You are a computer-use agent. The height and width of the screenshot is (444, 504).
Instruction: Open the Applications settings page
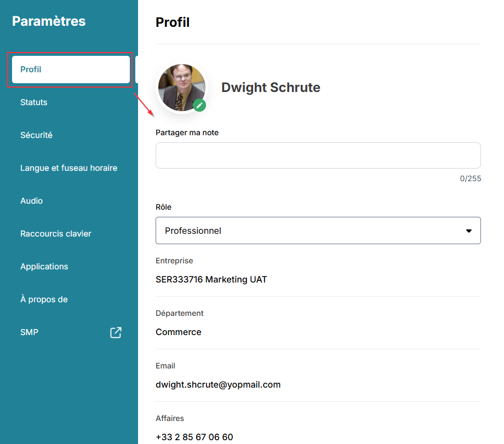44,267
